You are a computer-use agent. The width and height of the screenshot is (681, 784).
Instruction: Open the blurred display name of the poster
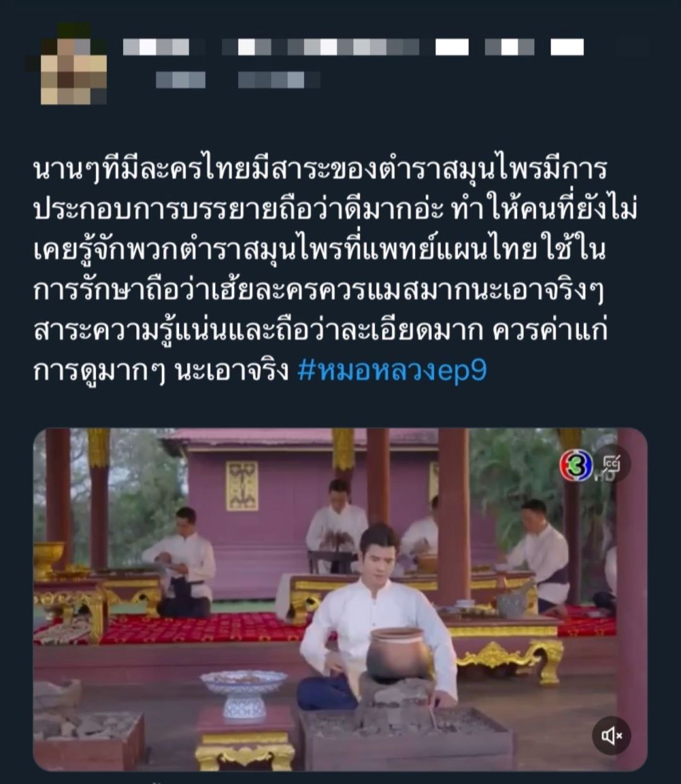(x=354, y=47)
